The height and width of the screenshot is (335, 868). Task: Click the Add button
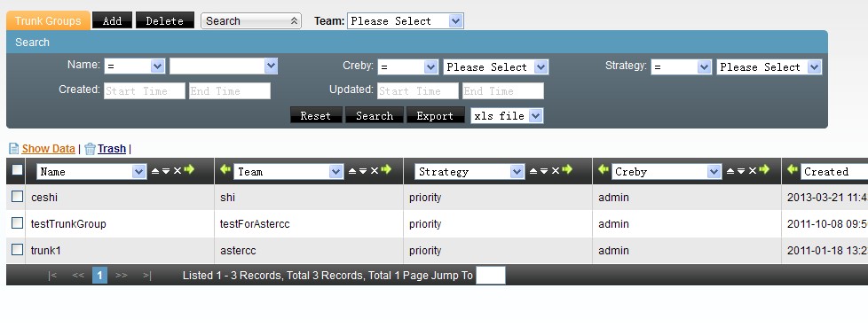click(x=113, y=20)
